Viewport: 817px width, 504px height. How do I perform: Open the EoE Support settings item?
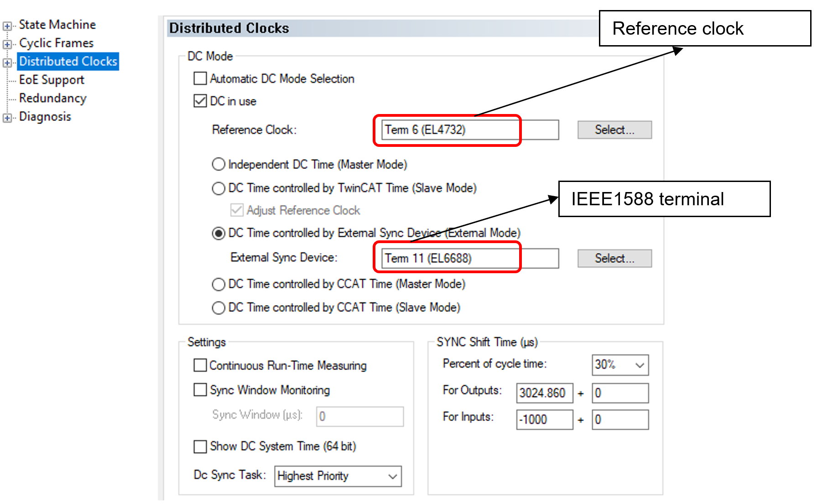point(52,80)
